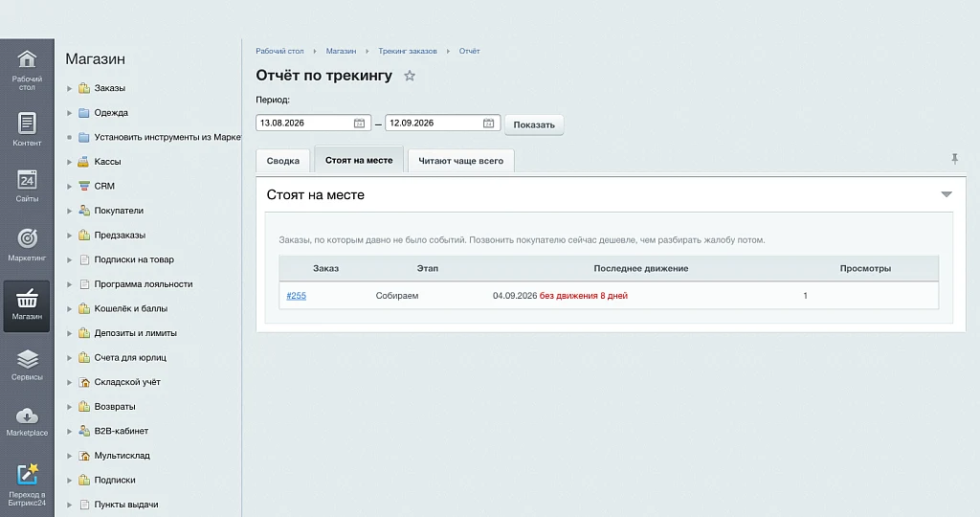The width and height of the screenshot is (980, 517).
Task: Open the Marketplace cloud icon
Action: click(x=27, y=416)
